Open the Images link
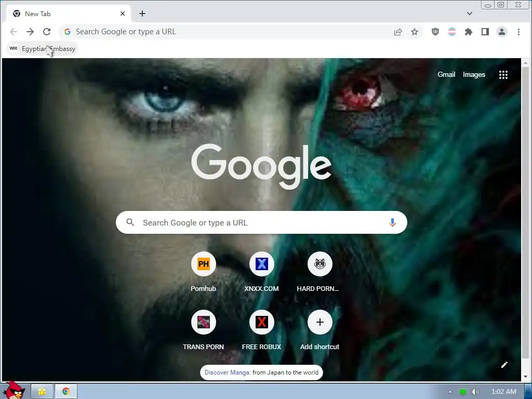The height and width of the screenshot is (399, 532). pos(474,75)
